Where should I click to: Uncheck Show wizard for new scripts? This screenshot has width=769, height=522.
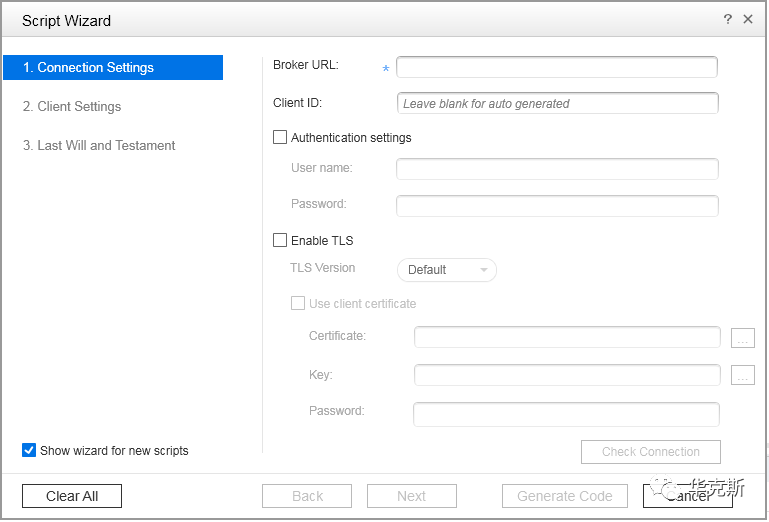(29, 450)
